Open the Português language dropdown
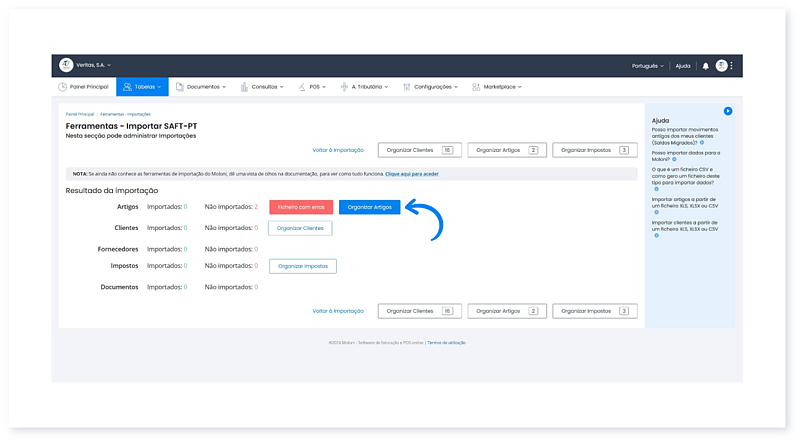The height and width of the screenshot is (442, 800). click(x=648, y=66)
